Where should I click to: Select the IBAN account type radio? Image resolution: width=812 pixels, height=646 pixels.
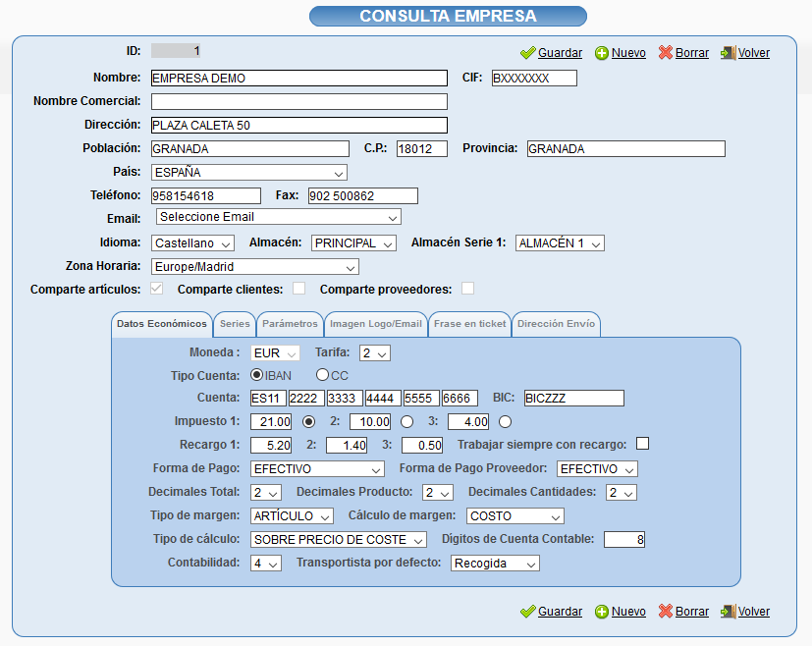point(256,374)
